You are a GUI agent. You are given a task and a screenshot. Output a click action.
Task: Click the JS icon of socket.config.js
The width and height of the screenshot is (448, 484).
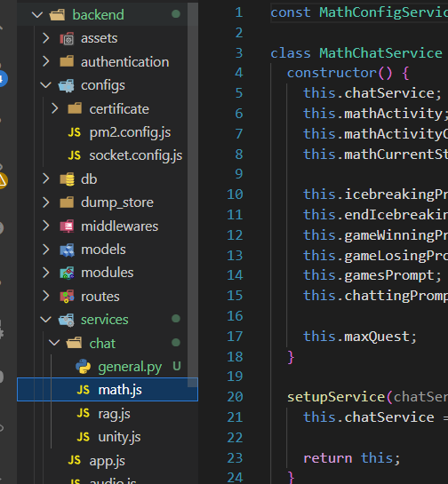(75, 155)
